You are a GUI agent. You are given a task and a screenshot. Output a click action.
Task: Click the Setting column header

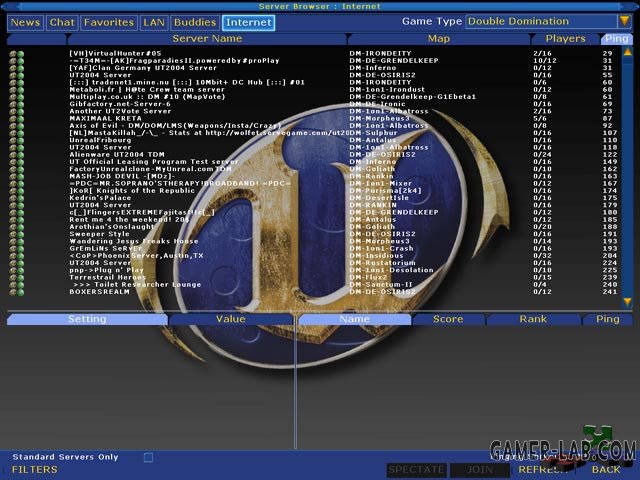[x=87, y=319]
